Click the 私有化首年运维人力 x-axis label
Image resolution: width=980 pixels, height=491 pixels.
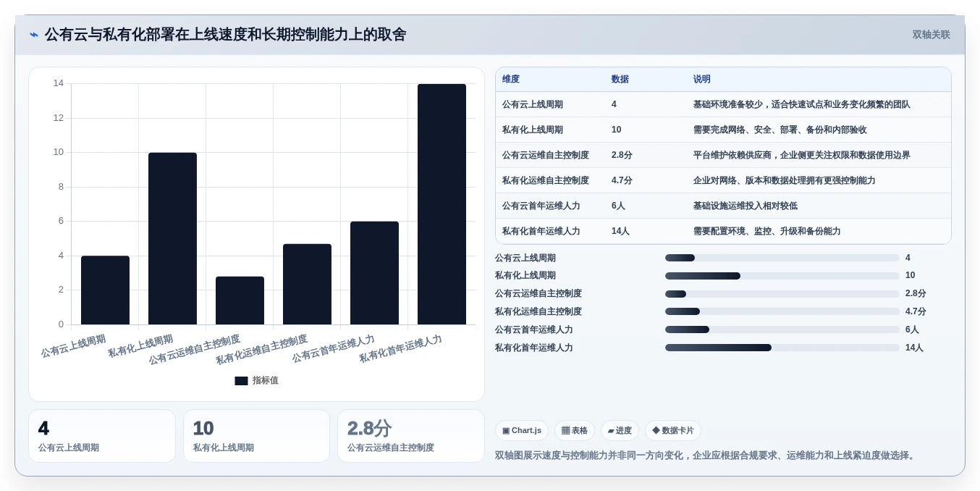pos(400,349)
